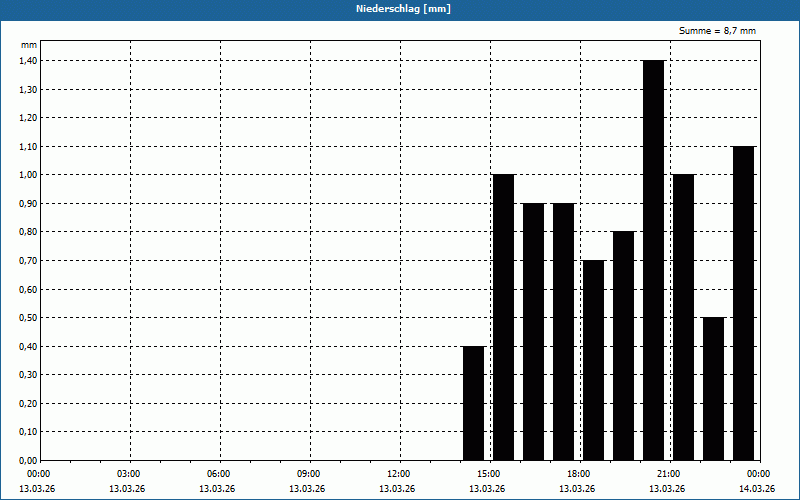Click the 09:00 time axis label
This screenshot has height=500, width=800.
[308, 473]
